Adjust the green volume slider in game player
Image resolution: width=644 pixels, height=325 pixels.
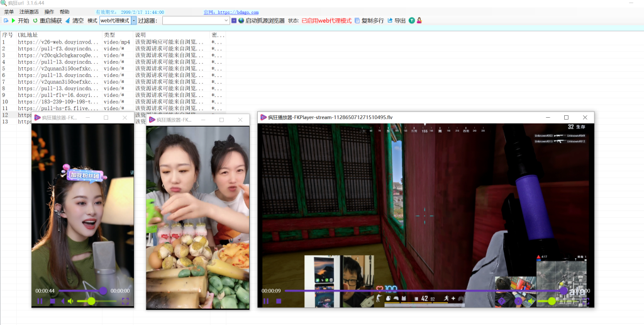point(558,301)
